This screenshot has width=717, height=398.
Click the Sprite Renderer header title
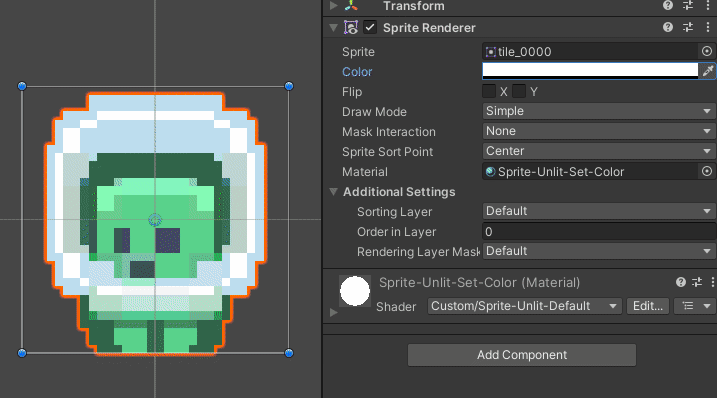429,28
